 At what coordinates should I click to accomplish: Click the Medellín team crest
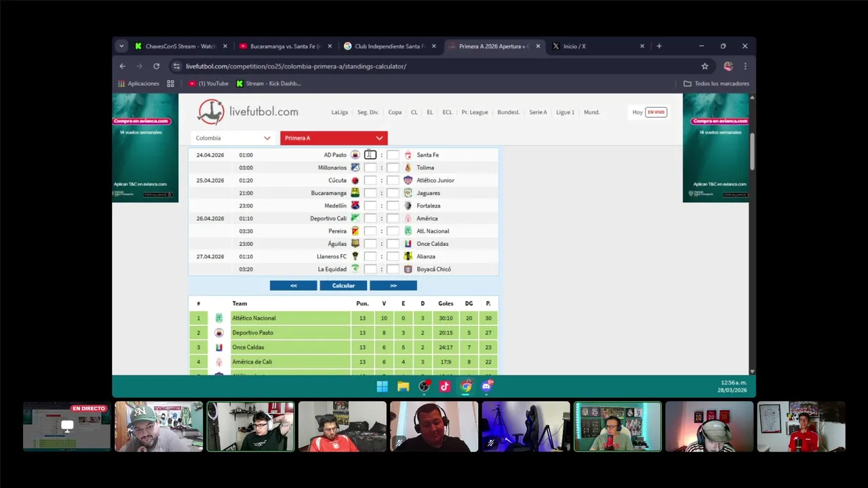[x=355, y=205]
